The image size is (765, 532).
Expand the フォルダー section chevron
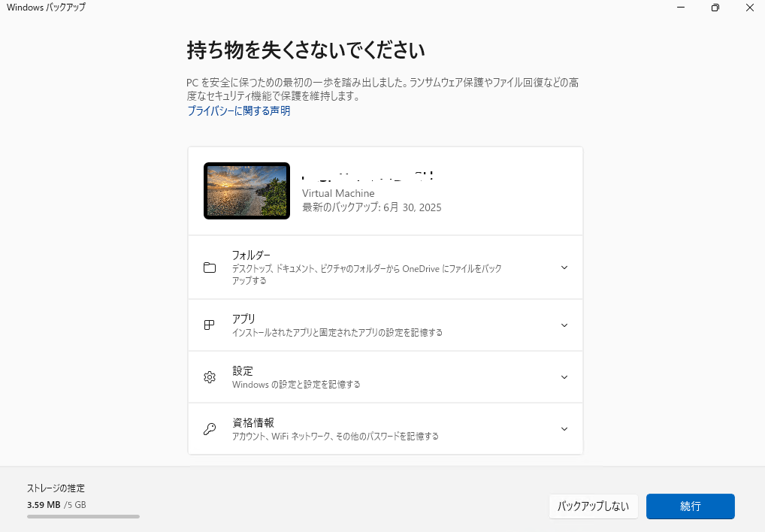[564, 268]
